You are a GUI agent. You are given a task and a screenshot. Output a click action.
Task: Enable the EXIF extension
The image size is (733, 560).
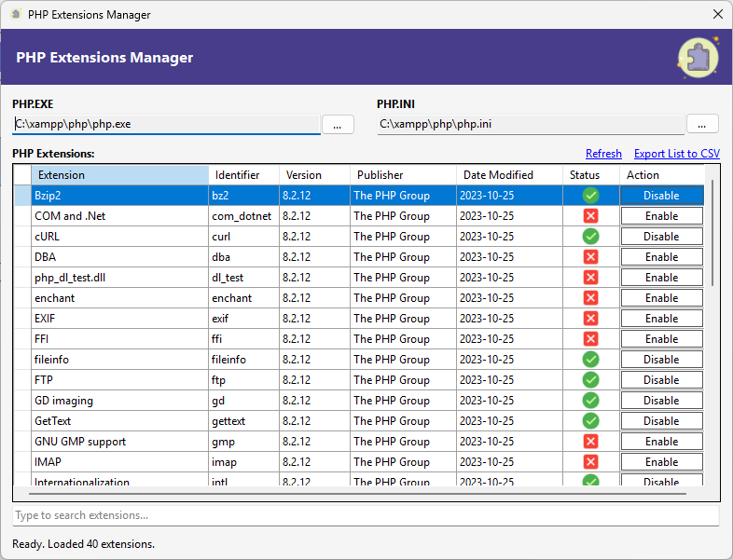pos(661,319)
